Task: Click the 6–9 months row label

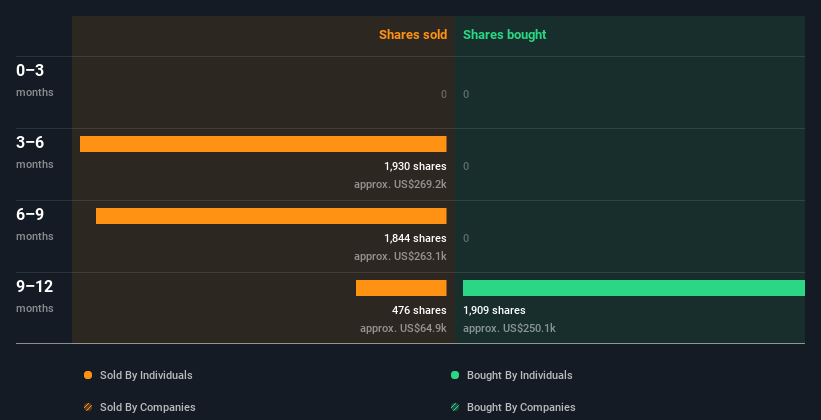Action: [x=35, y=224]
